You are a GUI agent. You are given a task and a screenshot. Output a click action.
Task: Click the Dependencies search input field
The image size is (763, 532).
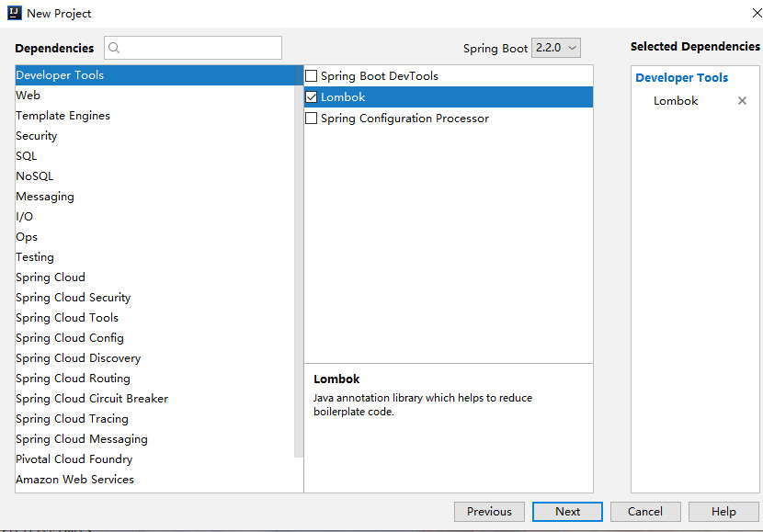tap(193, 48)
